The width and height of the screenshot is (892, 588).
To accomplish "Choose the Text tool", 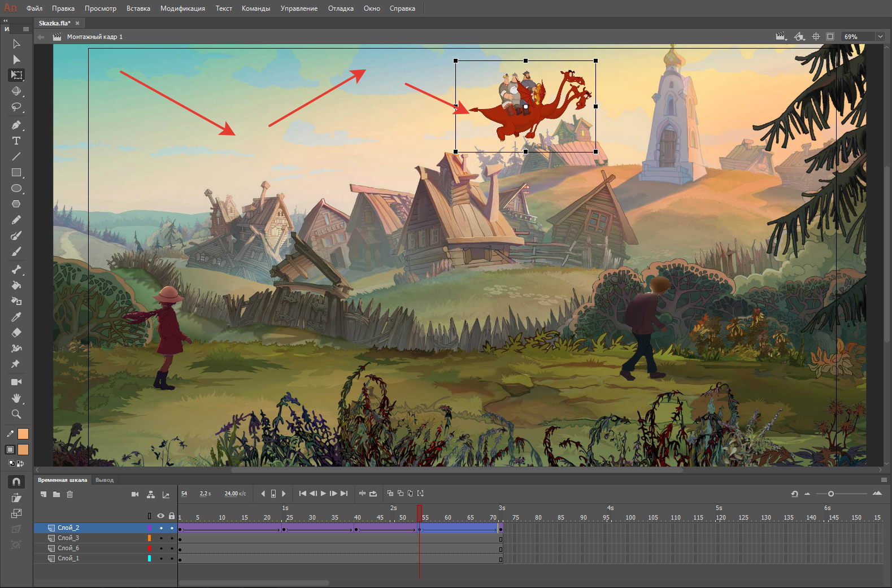I will point(16,141).
